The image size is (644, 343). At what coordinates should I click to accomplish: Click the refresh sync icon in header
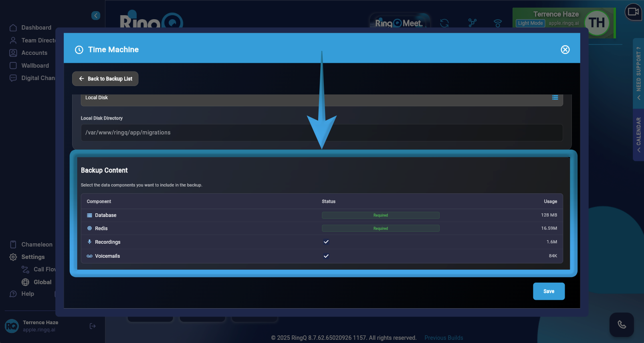tap(444, 23)
